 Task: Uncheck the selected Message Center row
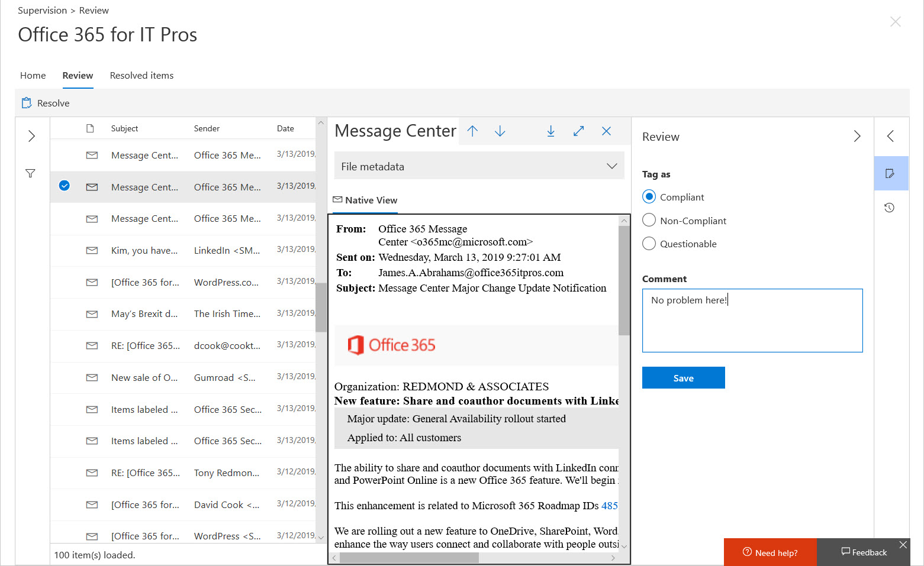click(x=65, y=186)
